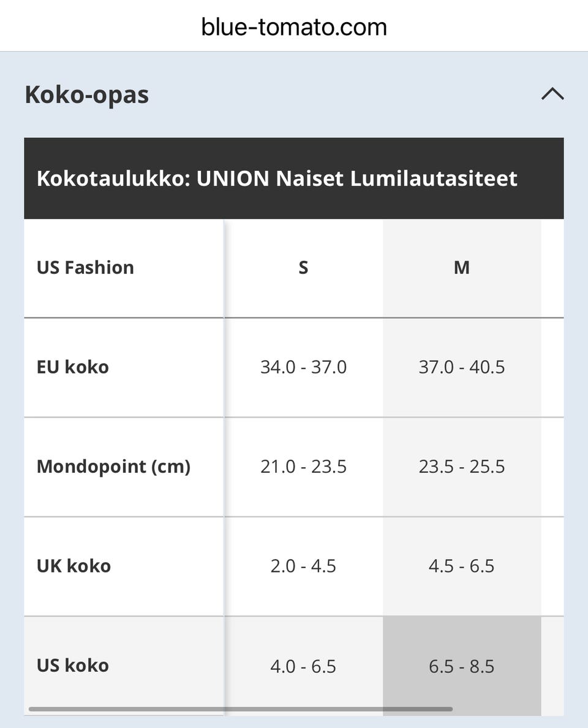Click the US size 4.0 - 6.5 cell
Image resolution: width=588 pixels, height=728 pixels.
coord(303,666)
